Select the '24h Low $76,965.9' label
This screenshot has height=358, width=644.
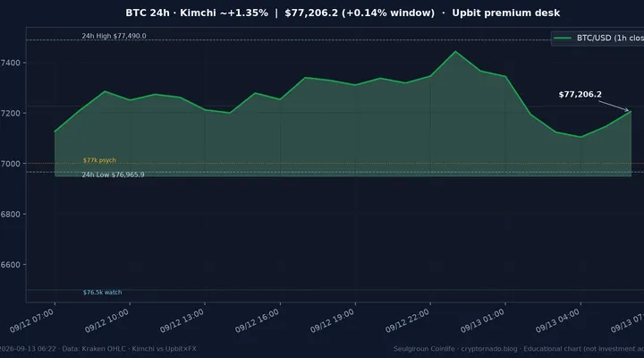coord(113,175)
